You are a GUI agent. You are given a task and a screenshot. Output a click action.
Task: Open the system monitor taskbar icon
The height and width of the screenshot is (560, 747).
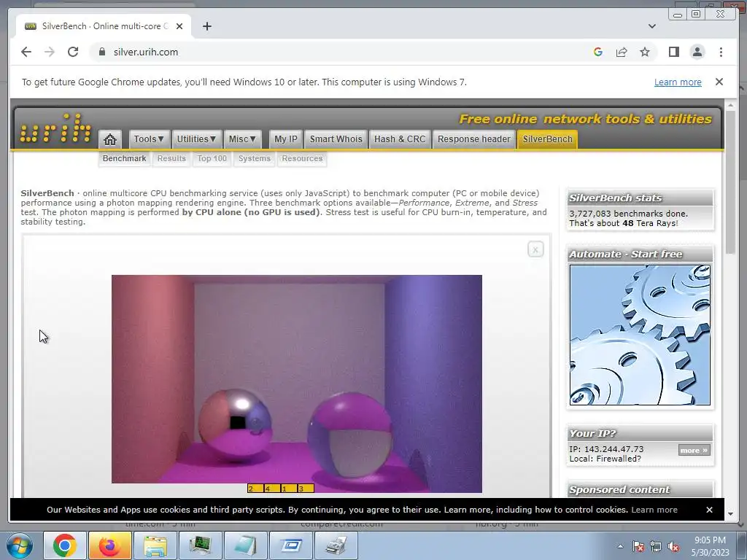tap(200, 545)
